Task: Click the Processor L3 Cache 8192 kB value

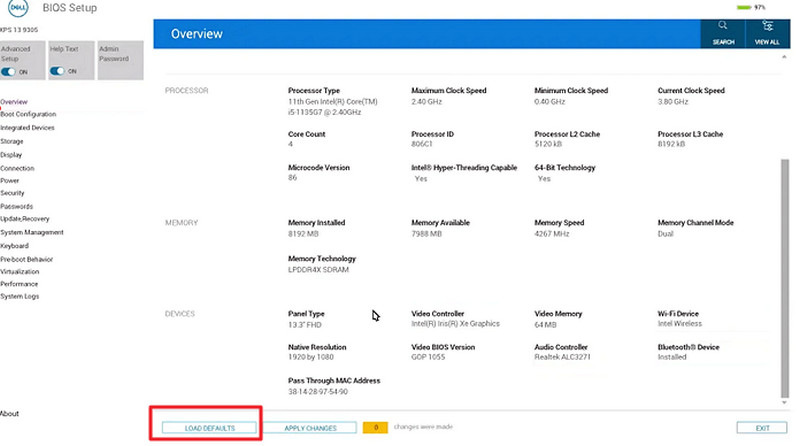Action: (671, 144)
